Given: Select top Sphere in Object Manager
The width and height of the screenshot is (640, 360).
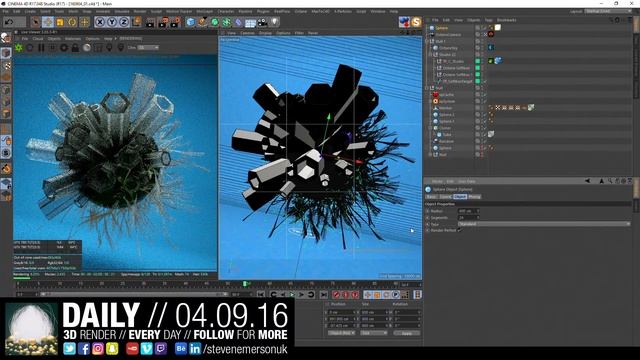Looking at the screenshot, I should (442, 28).
